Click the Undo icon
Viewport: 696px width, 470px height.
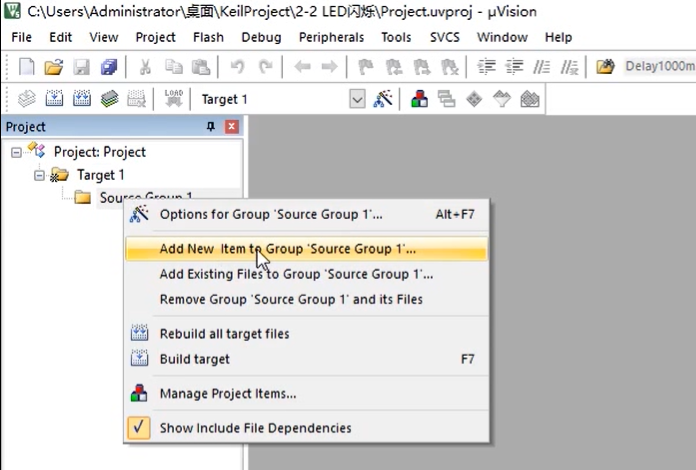click(x=237, y=67)
